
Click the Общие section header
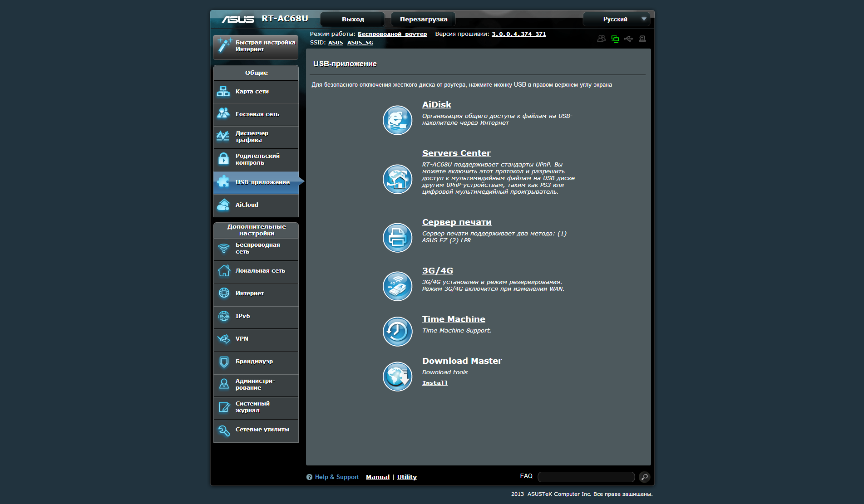pos(256,73)
